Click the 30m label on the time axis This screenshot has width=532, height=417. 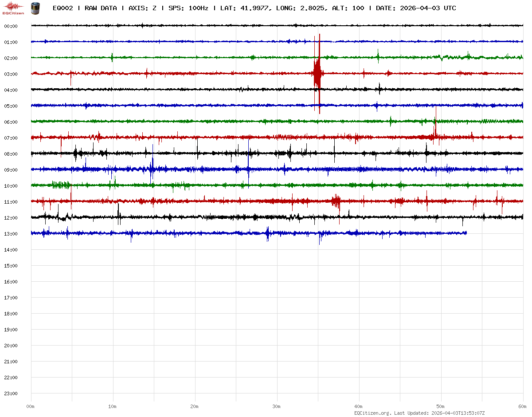(x=277, y=406)
